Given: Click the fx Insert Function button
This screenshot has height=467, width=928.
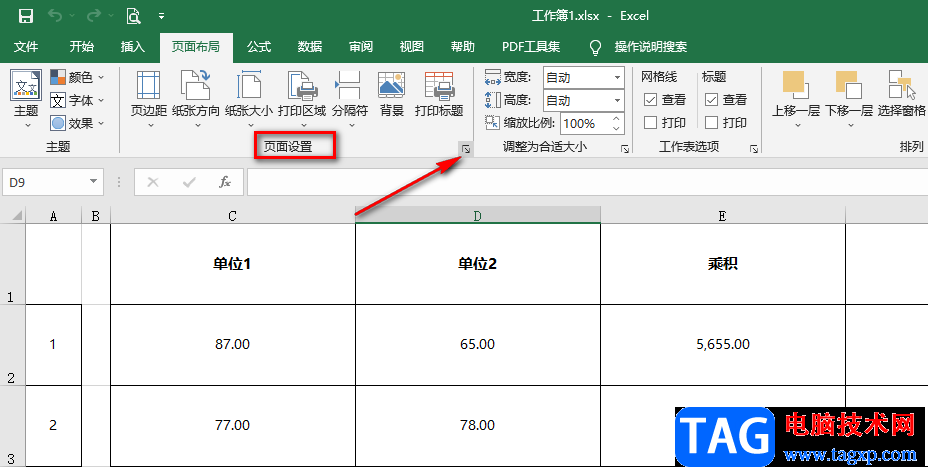Looking at the screenshot, I should tap(225, 182).
